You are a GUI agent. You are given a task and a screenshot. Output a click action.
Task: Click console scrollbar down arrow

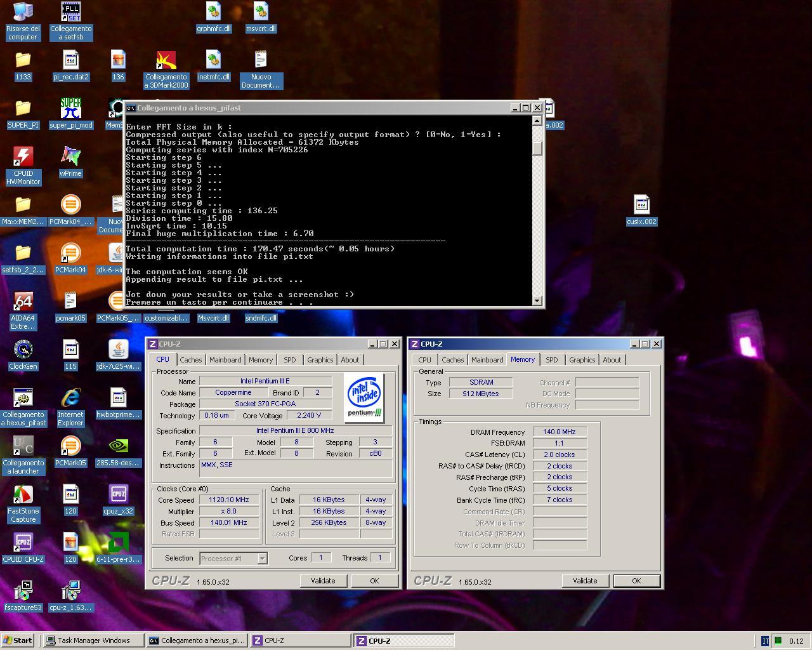coord(537,301)
